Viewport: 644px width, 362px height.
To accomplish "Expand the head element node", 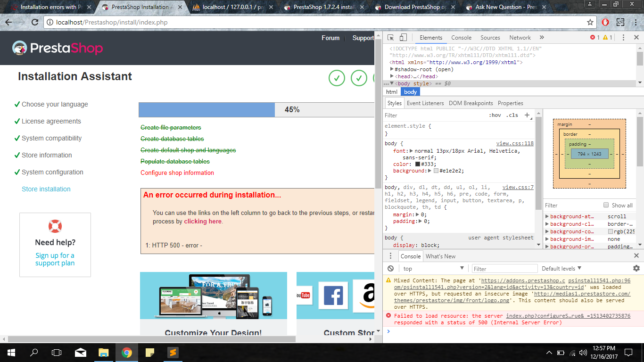I will (x=392, y=76).
